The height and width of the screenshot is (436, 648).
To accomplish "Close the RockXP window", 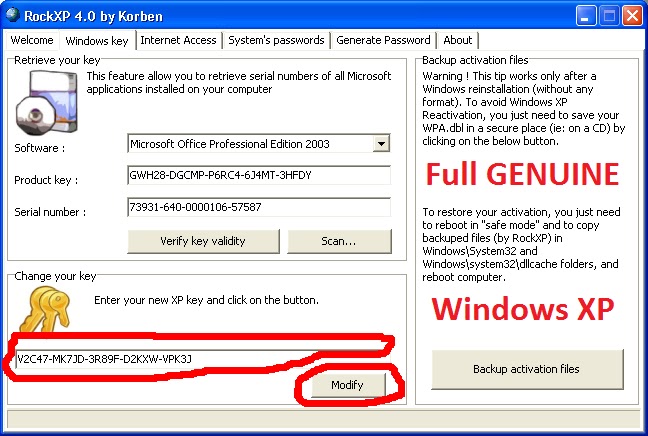I will point(632,16).
